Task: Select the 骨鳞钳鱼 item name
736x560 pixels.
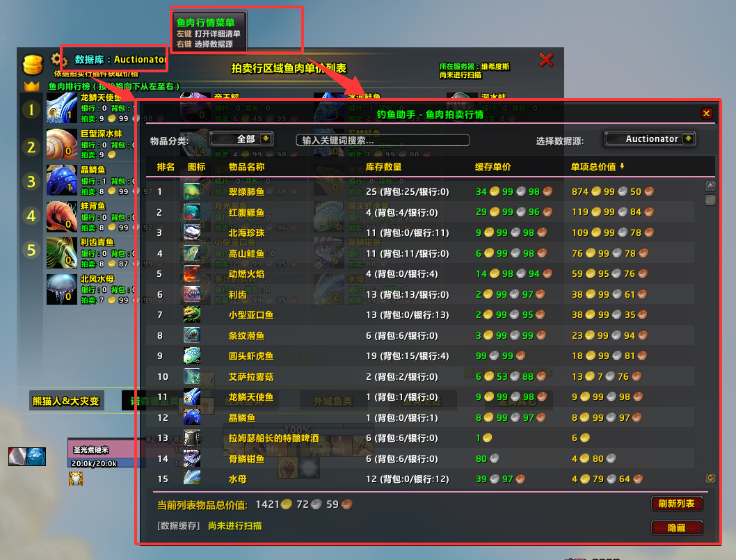Action: point(246,458)
